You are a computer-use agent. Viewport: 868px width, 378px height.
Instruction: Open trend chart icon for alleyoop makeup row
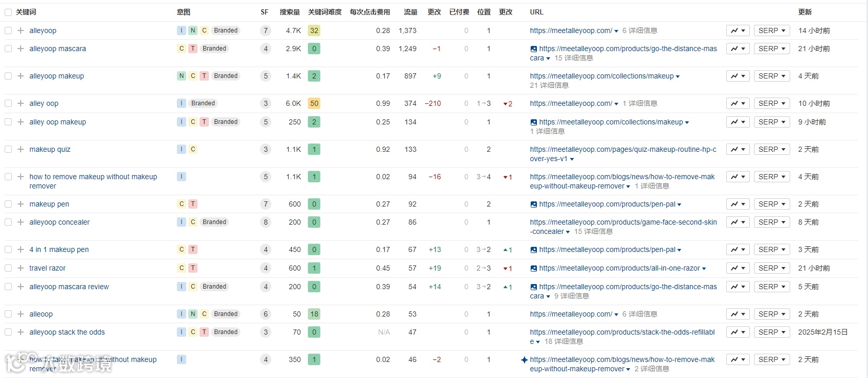tap(738, 76)
